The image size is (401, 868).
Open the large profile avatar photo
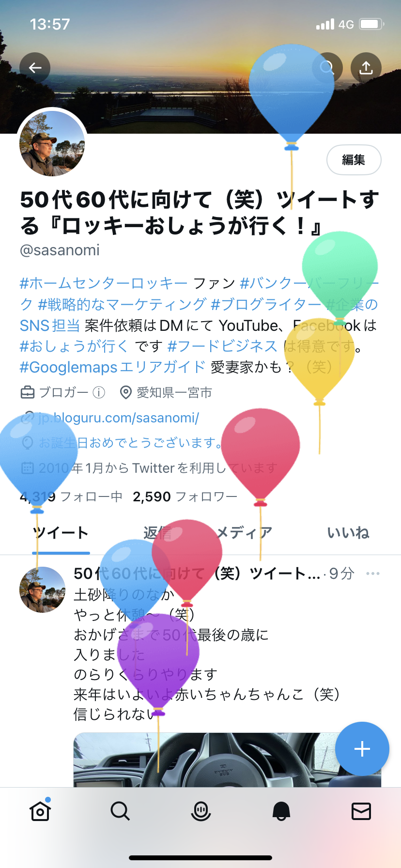(x=52, y=143)
